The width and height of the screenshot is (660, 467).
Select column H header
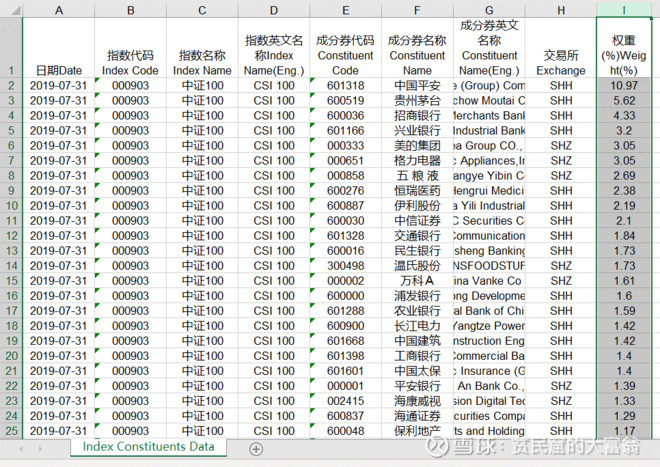click(x=561, y=10)
